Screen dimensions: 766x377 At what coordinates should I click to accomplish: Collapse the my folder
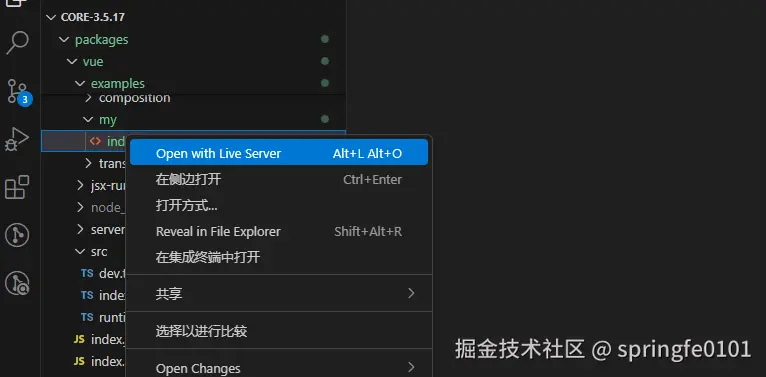88,120
